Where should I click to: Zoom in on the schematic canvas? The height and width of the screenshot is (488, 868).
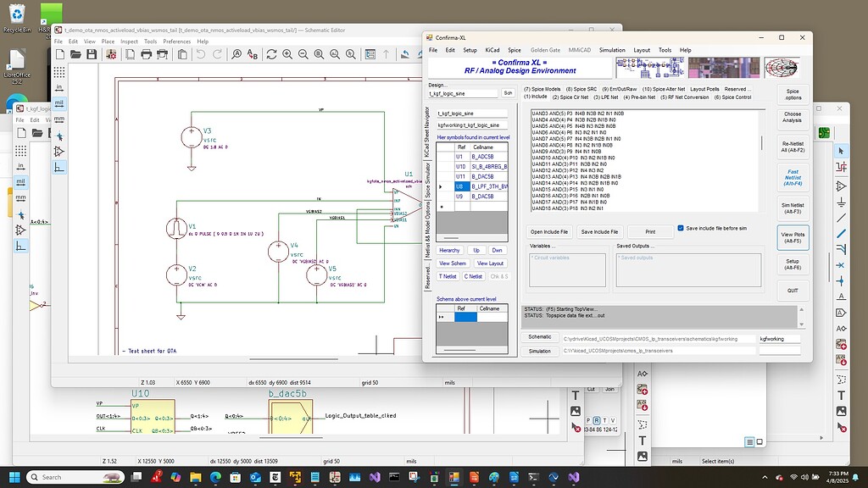point(287,54)
